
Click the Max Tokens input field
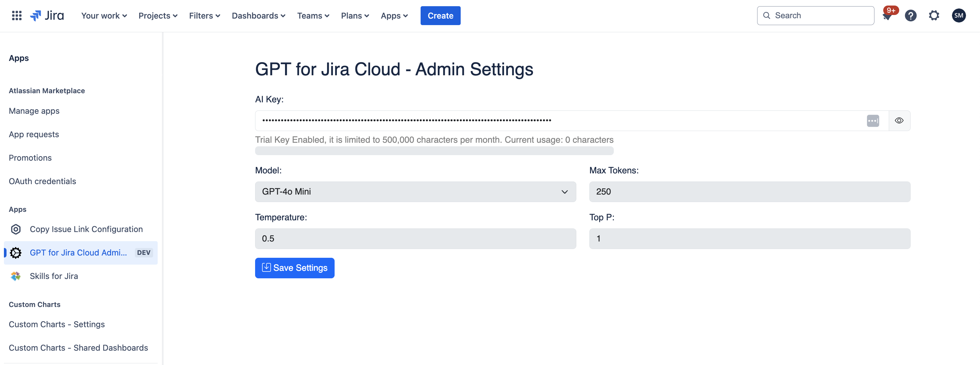point(749,192)
